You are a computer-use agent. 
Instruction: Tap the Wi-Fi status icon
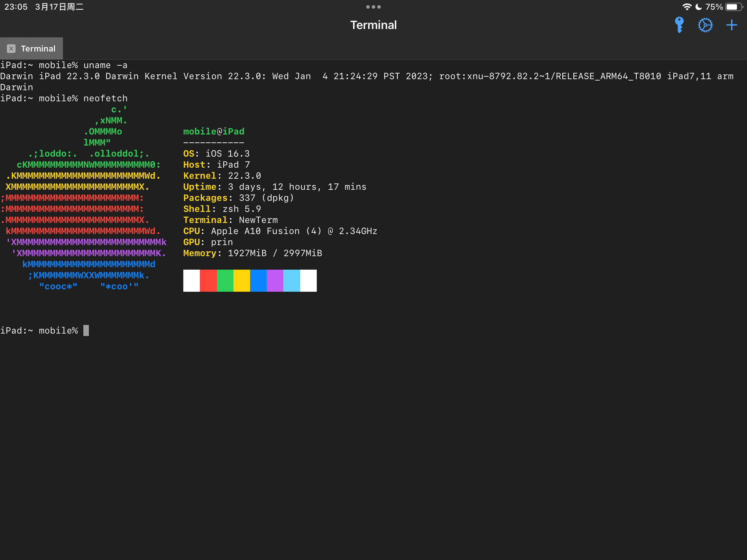tap(686, 7)
